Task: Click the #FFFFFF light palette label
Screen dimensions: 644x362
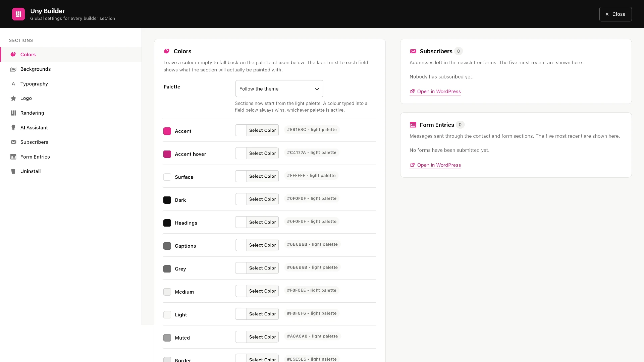Action: coord(311,175)
